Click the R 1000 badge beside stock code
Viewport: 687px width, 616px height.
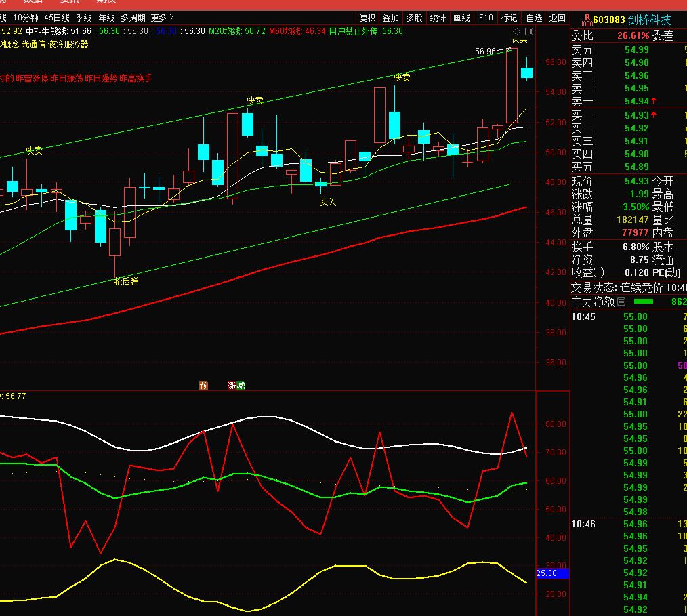coord(587,20)
